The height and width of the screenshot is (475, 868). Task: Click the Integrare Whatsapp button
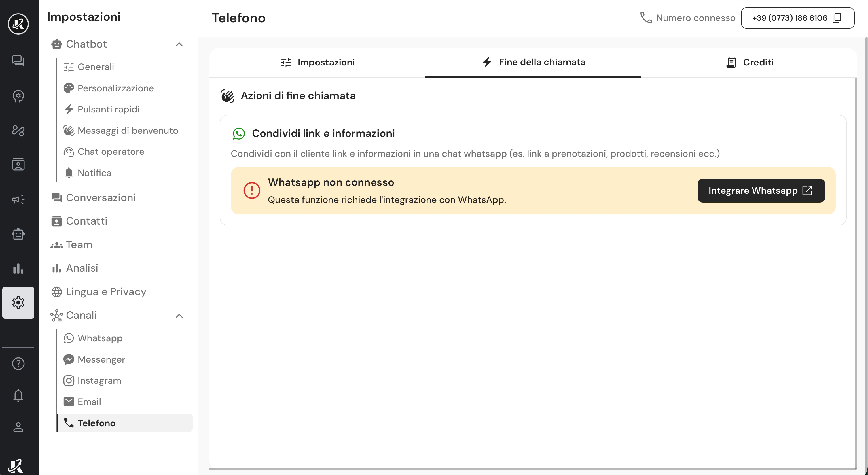coord(761,191)
